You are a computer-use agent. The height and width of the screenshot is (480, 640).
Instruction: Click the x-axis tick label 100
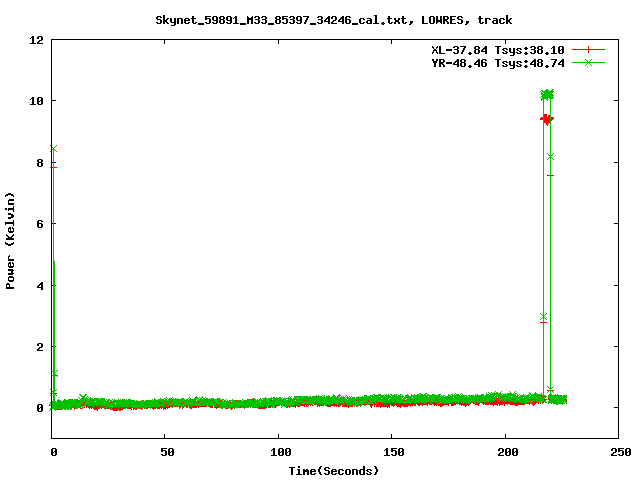click(281, 452)
